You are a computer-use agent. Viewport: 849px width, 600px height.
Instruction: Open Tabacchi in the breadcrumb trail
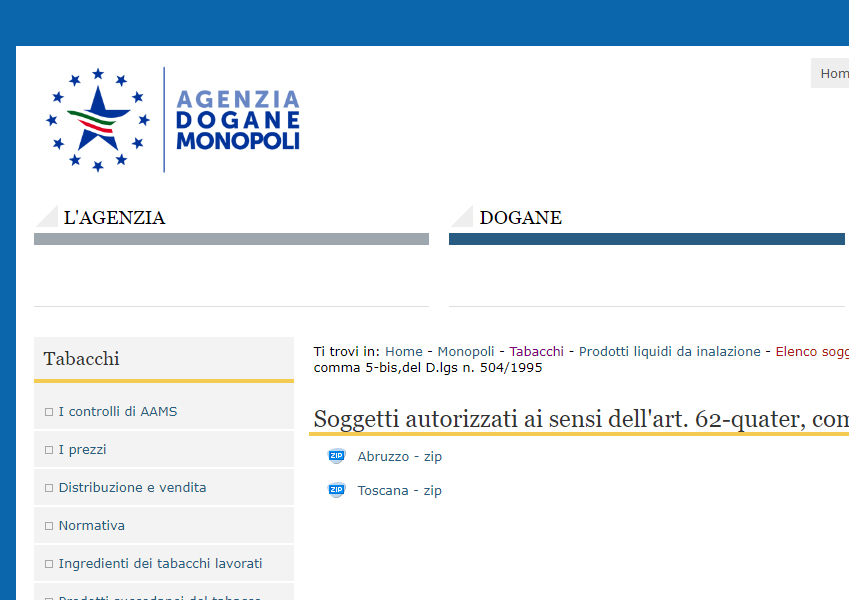537,351
